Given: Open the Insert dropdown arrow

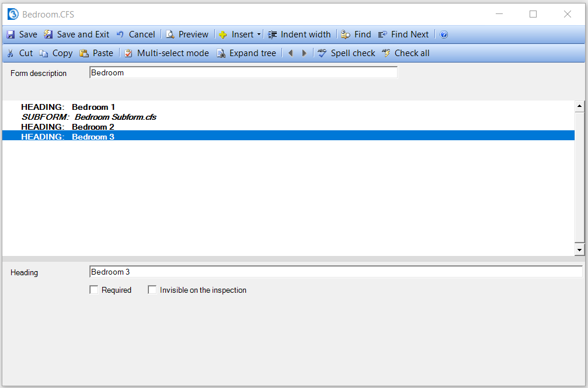Looking at the screenshot, I should 259,34.
